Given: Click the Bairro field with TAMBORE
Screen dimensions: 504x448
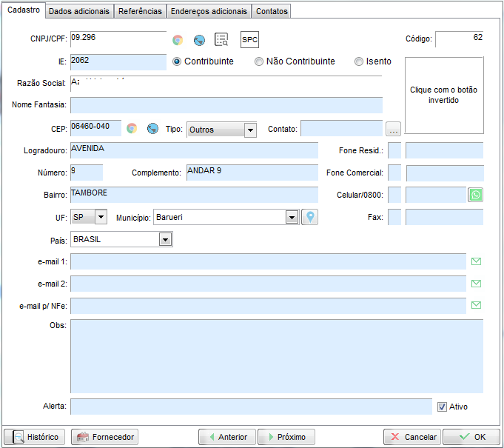Looking at the screenshot, I should coord(194,195).
